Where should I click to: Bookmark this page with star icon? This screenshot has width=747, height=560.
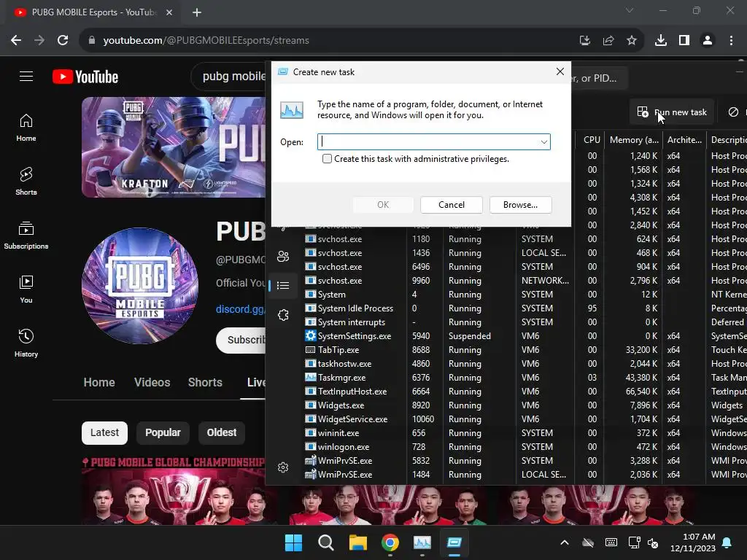(x=632, y=41)
